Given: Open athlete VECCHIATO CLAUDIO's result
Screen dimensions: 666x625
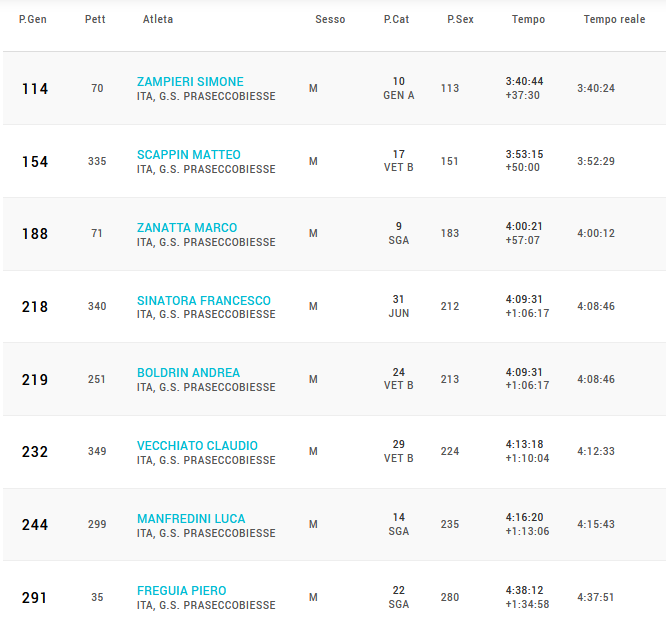Looking at the screenshot, I should pos(197,446).
